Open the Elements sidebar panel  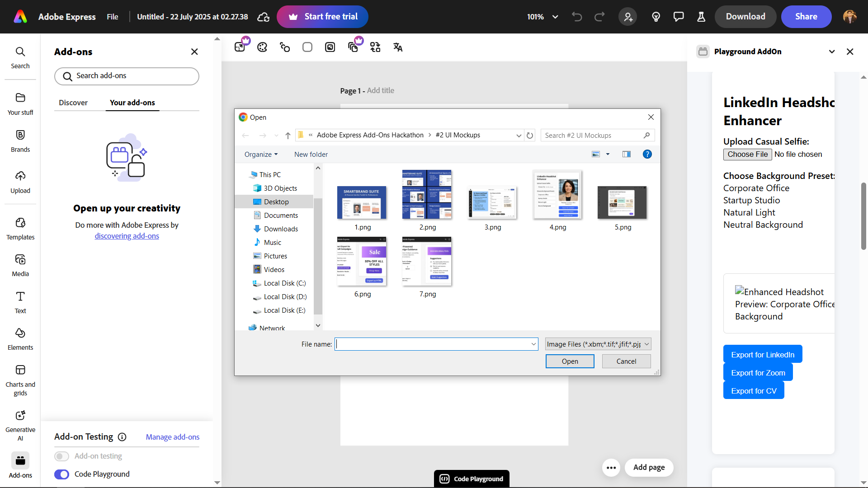pos(20,338)
